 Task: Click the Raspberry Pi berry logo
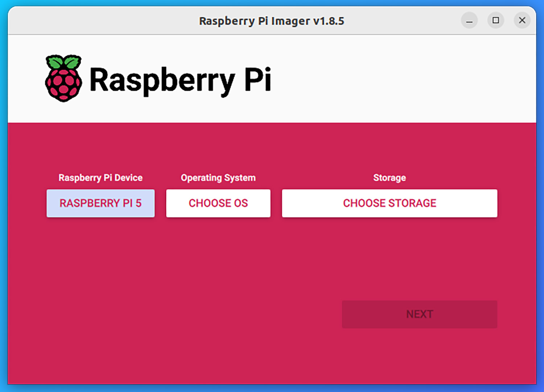click(63, 78)
